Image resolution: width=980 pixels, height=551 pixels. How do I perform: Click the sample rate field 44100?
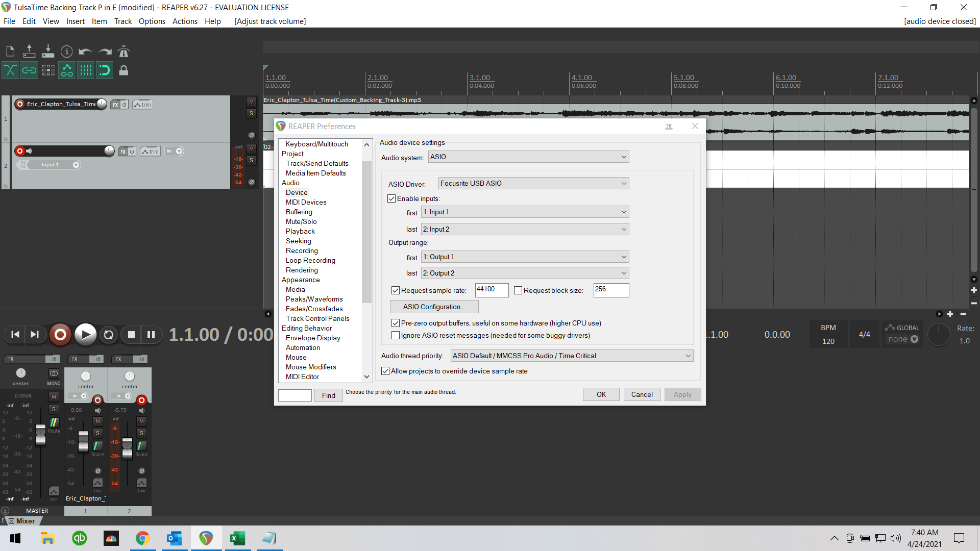(492, 290)
